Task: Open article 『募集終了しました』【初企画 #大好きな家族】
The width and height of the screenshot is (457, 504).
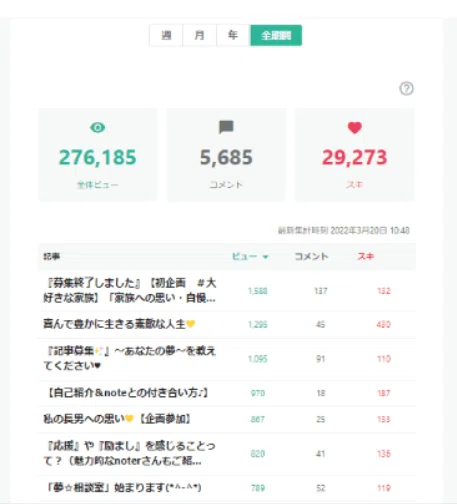Action: pos(130,290)
